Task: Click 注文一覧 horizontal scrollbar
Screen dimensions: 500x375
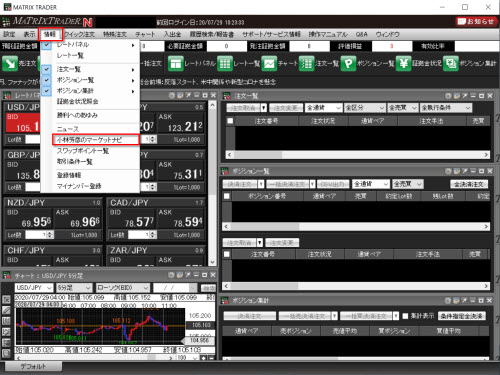Action: pos(358,155)
